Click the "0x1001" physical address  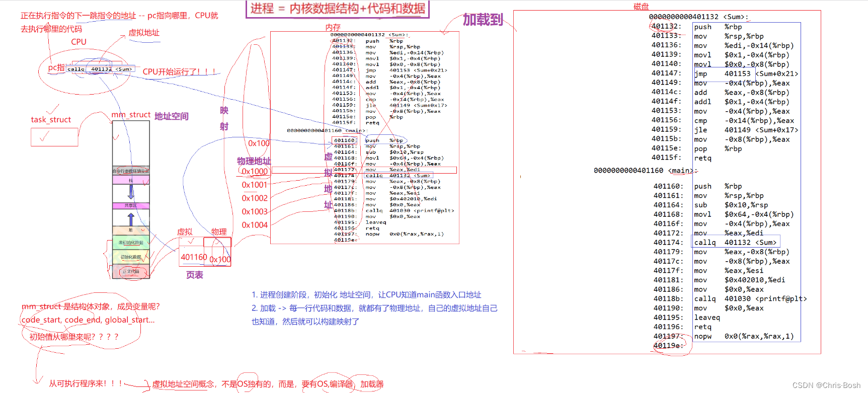[x=255, y=185]
